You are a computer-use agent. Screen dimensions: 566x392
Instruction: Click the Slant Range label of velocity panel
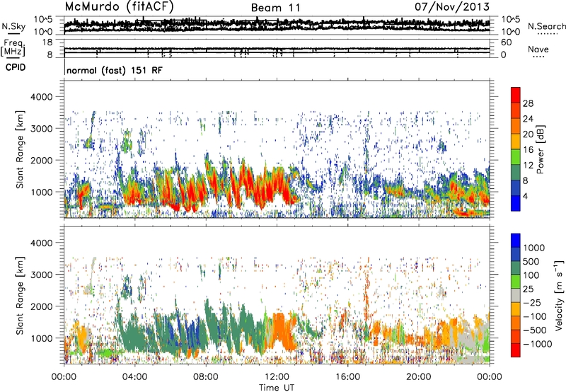[x=20, y=295]
